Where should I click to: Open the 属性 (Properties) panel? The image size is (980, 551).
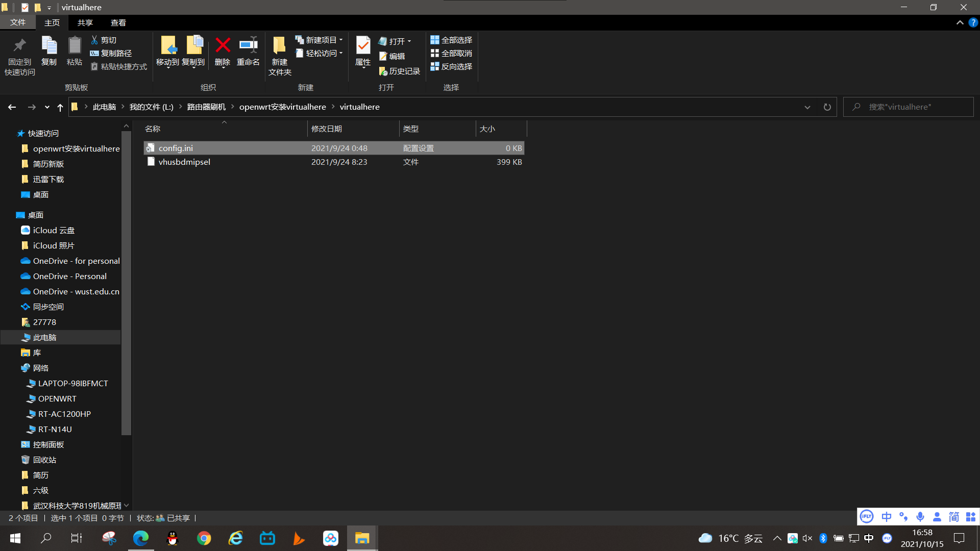362,51
